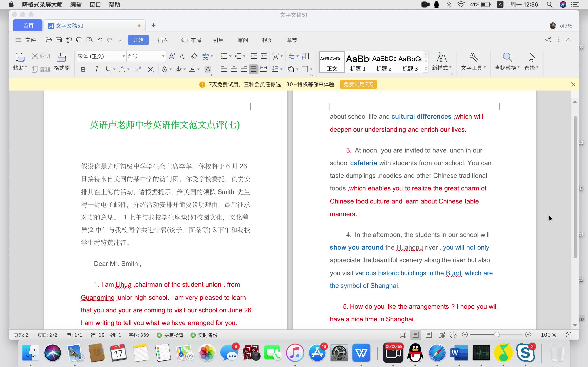Click the 开始 Home ribbon tab
588x367 pixels.
point(138,39)
